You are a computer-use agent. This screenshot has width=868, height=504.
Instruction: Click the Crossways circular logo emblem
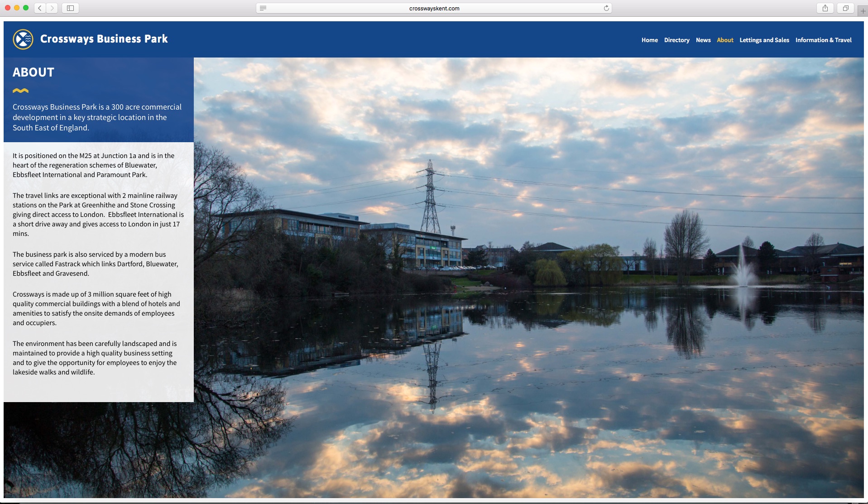coord(23,39)
